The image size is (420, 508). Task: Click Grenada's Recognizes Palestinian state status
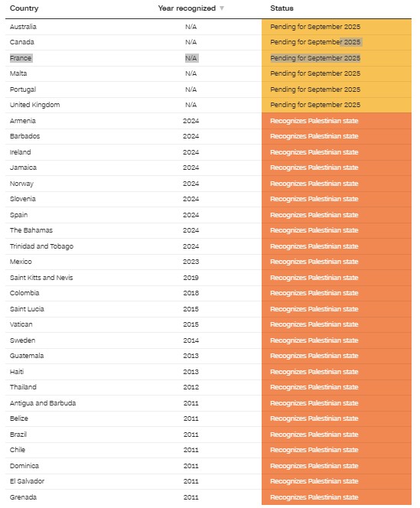(314, 497)
